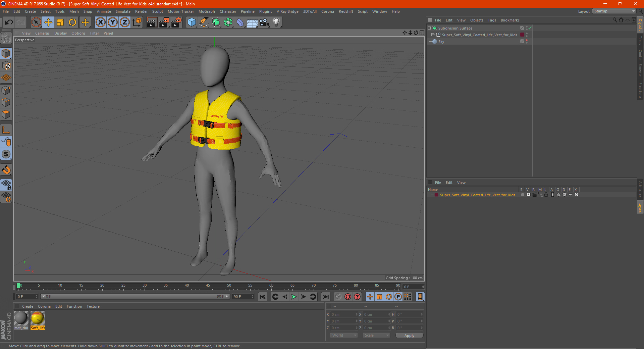Add a Cube primitive object

click(x=192, y=22)
